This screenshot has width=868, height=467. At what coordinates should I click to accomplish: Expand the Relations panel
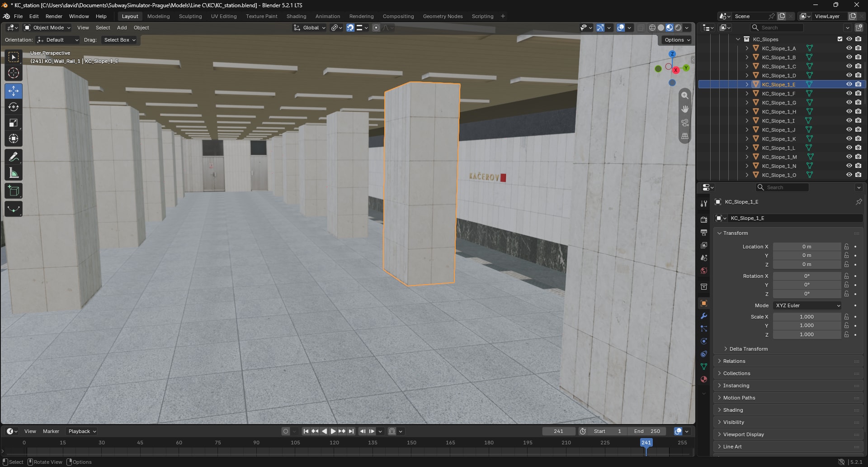click(x=788, y=361)
